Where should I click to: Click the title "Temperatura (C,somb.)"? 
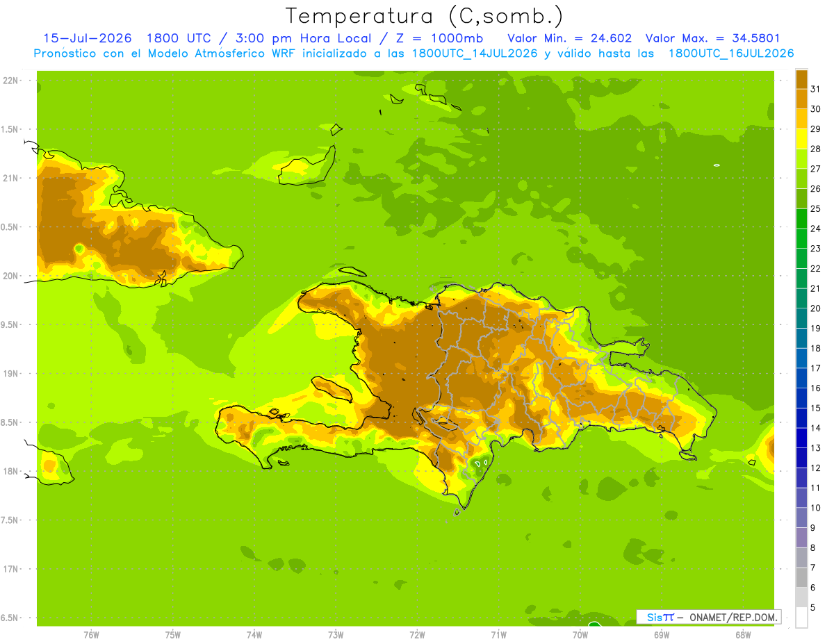tap(425, 16)
